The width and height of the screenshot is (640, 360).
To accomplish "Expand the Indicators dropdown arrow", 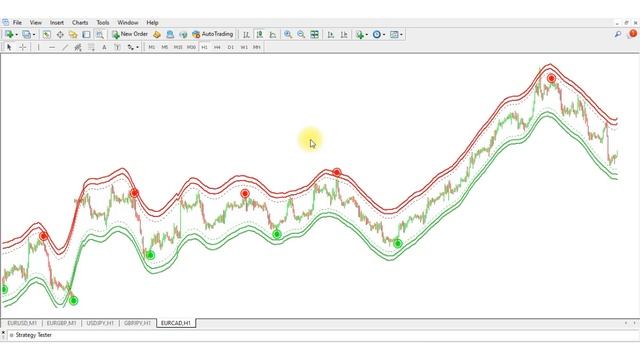I will coord(367,35).
